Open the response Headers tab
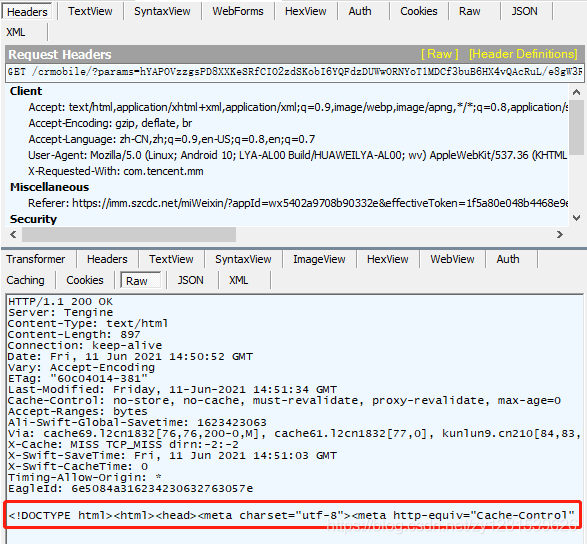 107,259
